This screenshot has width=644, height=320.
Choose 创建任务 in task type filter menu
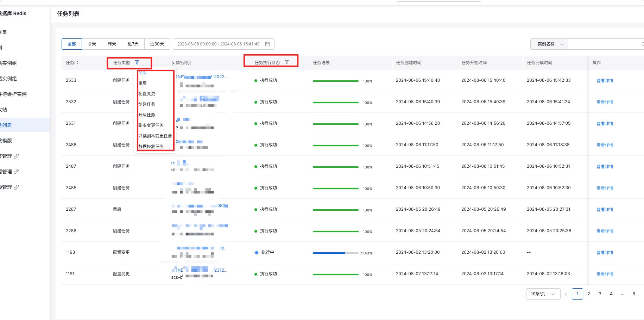147,104
